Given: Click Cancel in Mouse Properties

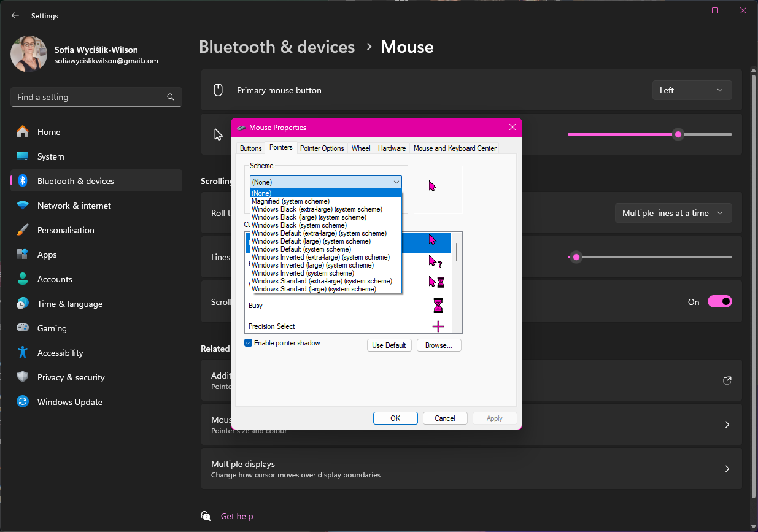Looking at the screenshot, I should click(445, 418).
